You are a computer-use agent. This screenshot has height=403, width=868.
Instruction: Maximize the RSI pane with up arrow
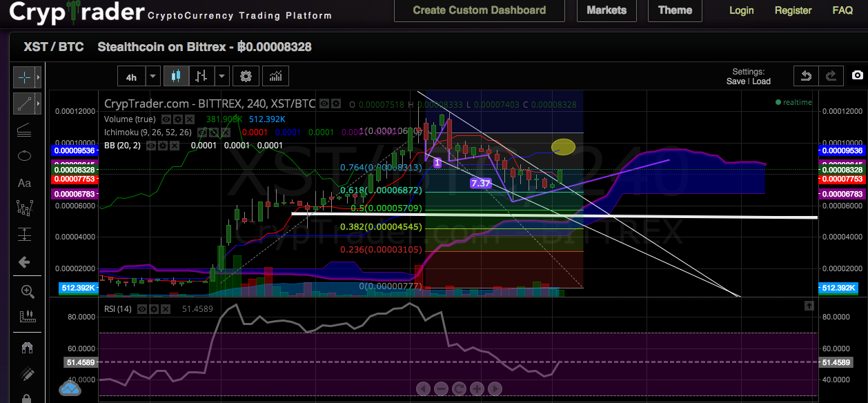tap(808, 305)
